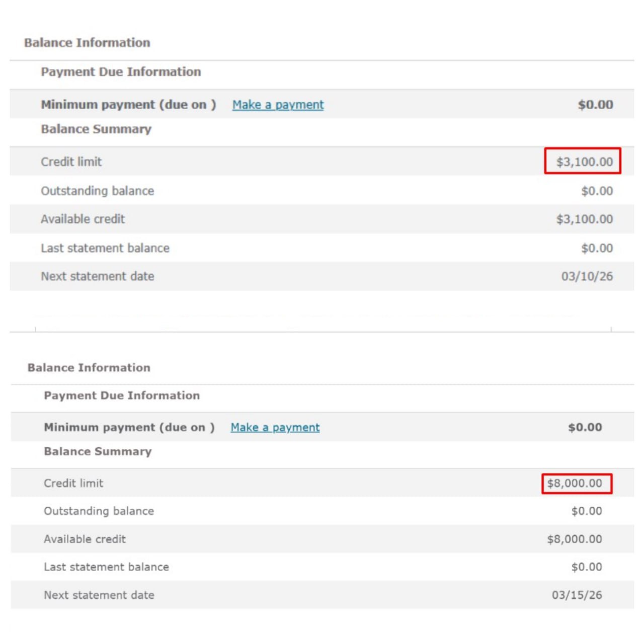644x644 pixels.
Task: Click Last statement balance label in $8,000.00 account
Action: click(x=106, y=567)
